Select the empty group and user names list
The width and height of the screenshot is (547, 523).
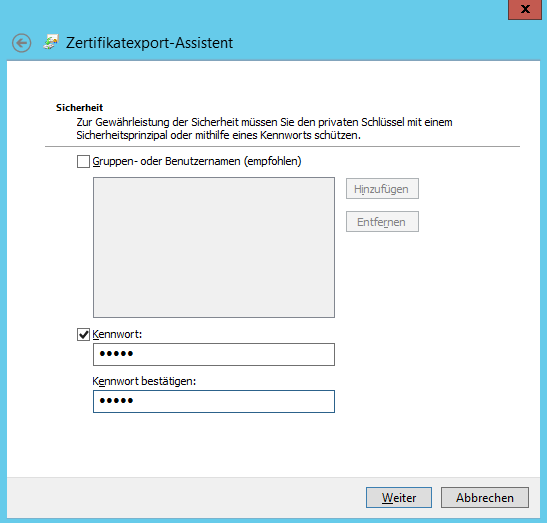(214, 247)
